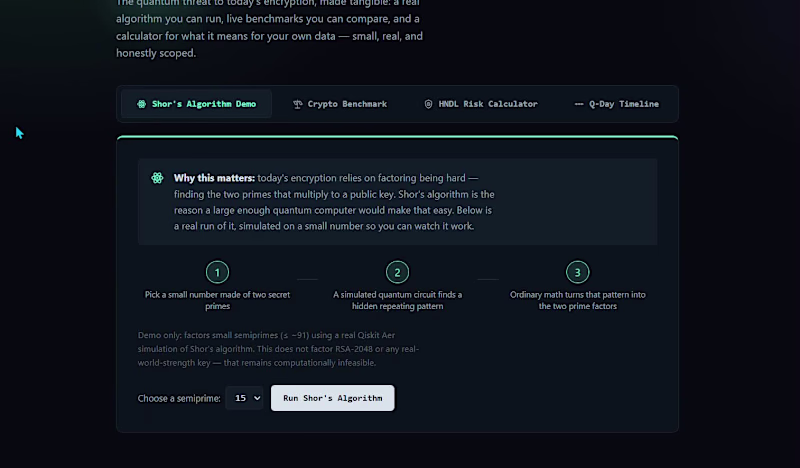
Task: Click the 'Demo only' disclaimer paragraph
Action: pos(279,349)
